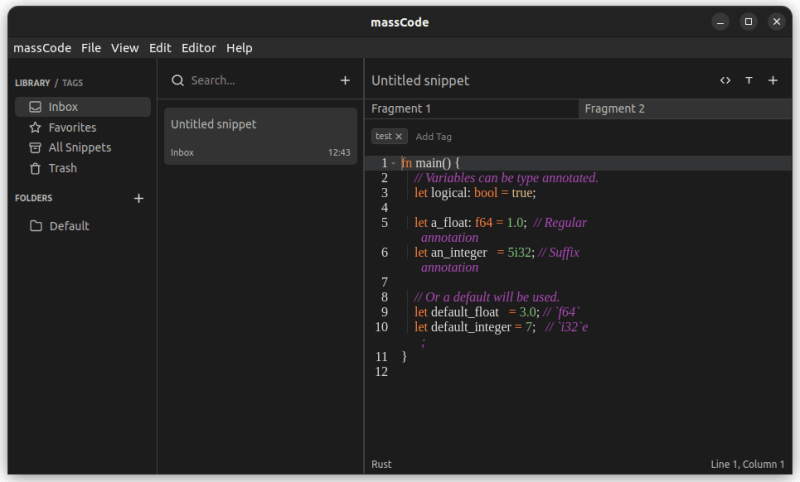This screenshot has width=800, height=482.
Task: Select the Untitled snippet in the list
Action: pyautogui.click(x=260, y=136)
